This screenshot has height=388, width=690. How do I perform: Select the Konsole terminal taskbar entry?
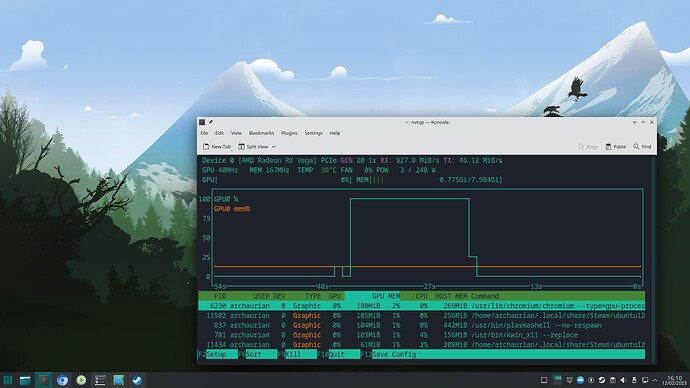click(44, 380)
